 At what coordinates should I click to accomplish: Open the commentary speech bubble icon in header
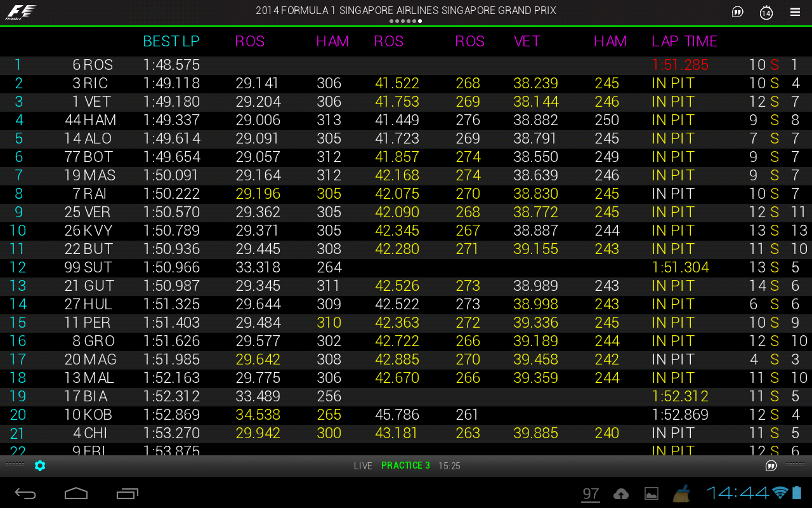tap(737, 12)
